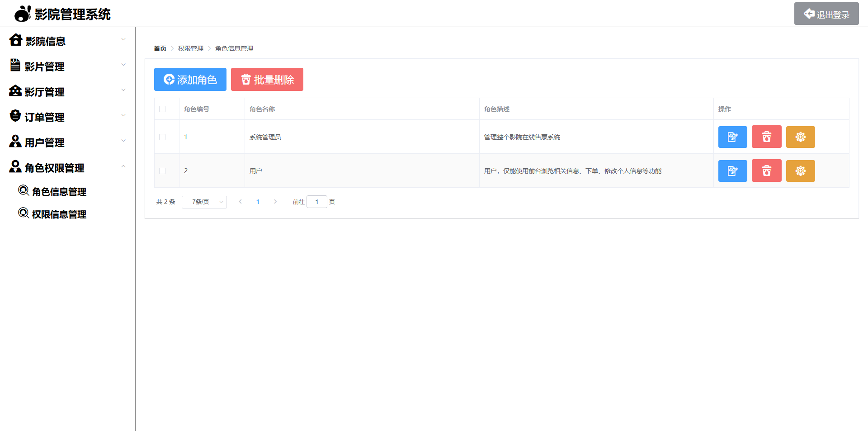Check the select-all checkbox in table header
Viewport: 868px width, 431px height.
pos(162,109)
